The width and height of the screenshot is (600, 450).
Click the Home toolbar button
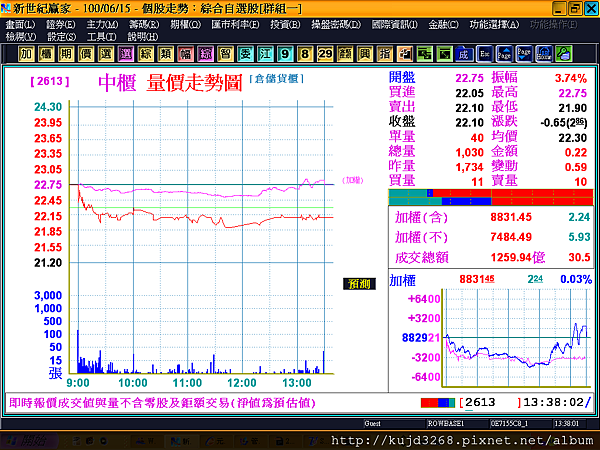(x=544, y=54)
